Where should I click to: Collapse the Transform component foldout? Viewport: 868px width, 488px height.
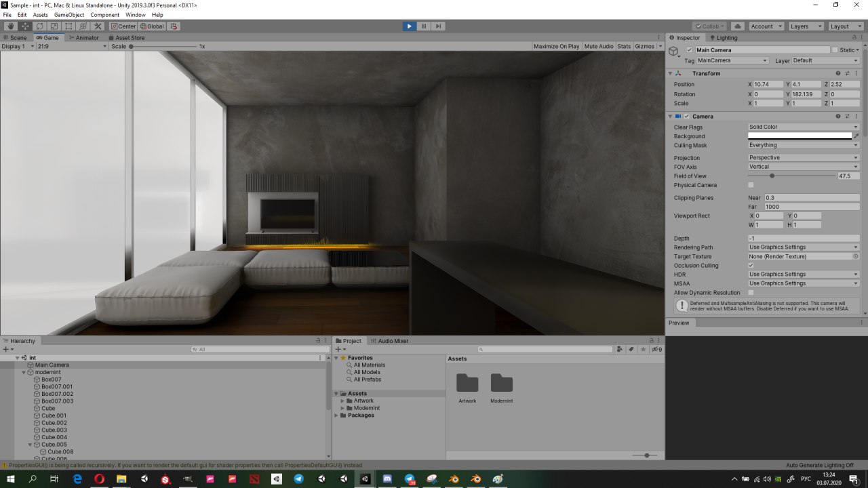671,73
